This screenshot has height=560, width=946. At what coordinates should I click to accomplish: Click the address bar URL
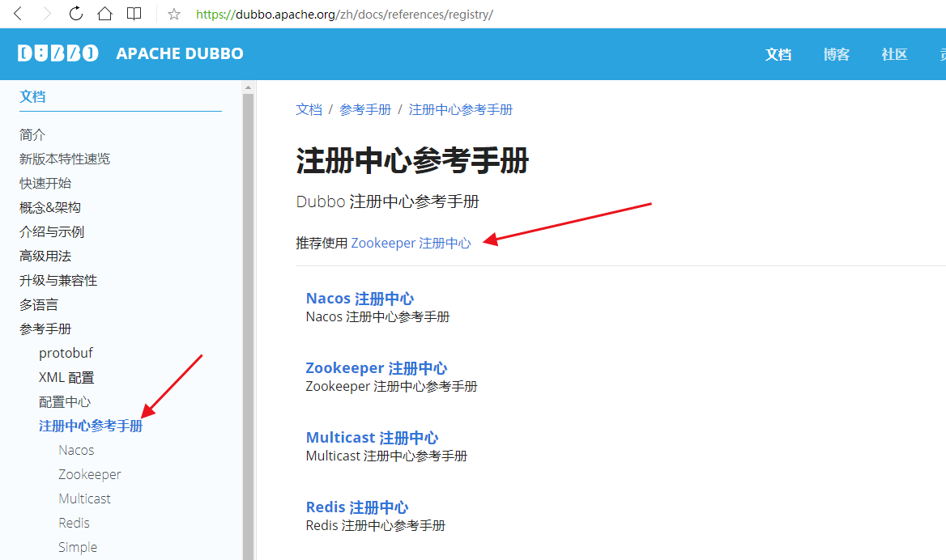[344, 14]
